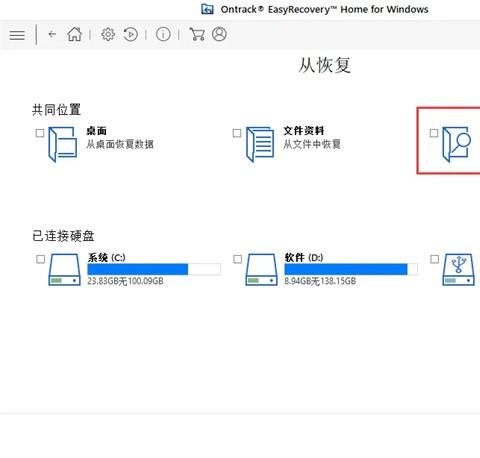
Task: Select the 系统 (C:) drive checkbox
Action: click(40, 259)
